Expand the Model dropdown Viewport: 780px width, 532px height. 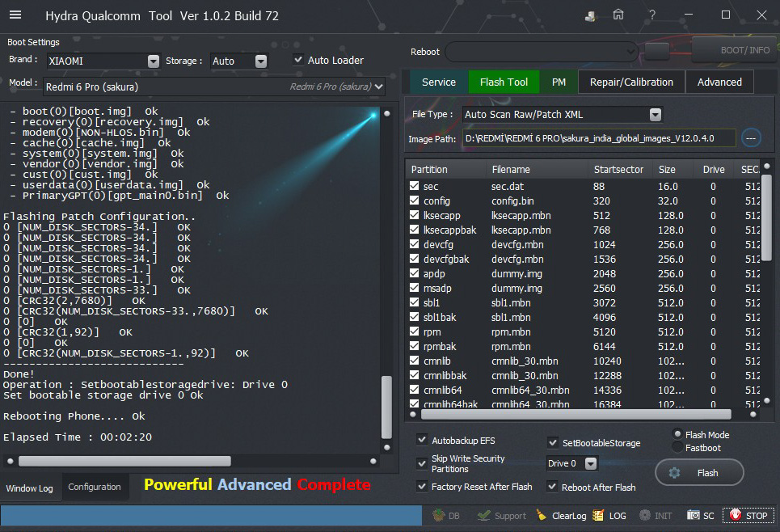(x=379, y=87)
